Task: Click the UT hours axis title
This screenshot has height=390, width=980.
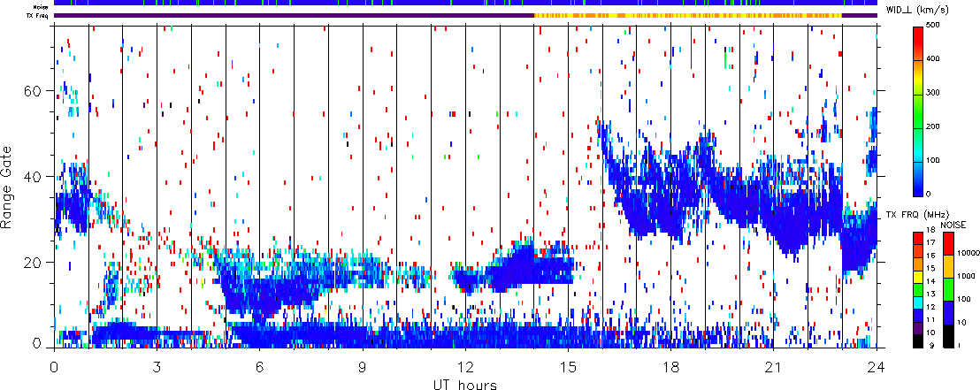Action: [x=465, y=384]
